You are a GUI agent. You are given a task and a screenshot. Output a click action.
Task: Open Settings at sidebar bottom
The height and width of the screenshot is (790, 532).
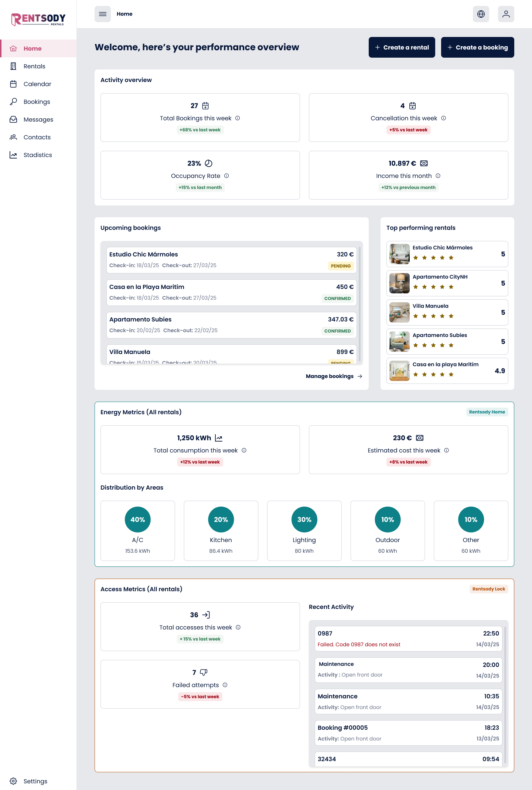pos(35,781)
